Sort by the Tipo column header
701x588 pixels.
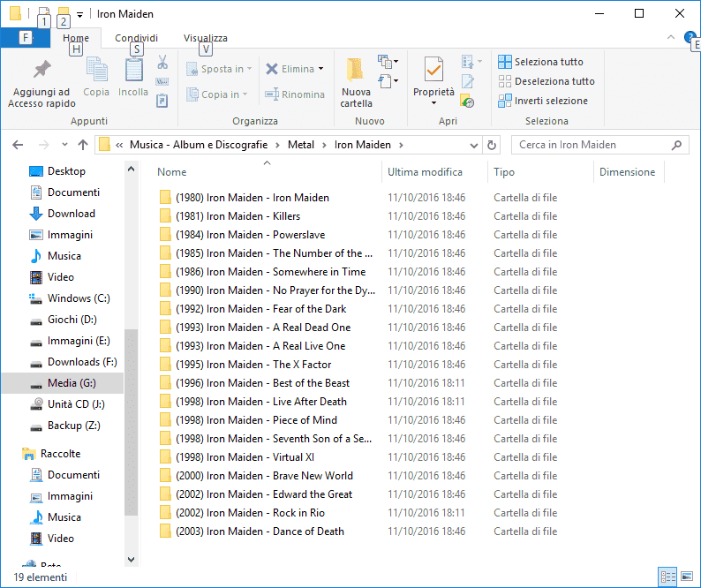coord(504,172)
